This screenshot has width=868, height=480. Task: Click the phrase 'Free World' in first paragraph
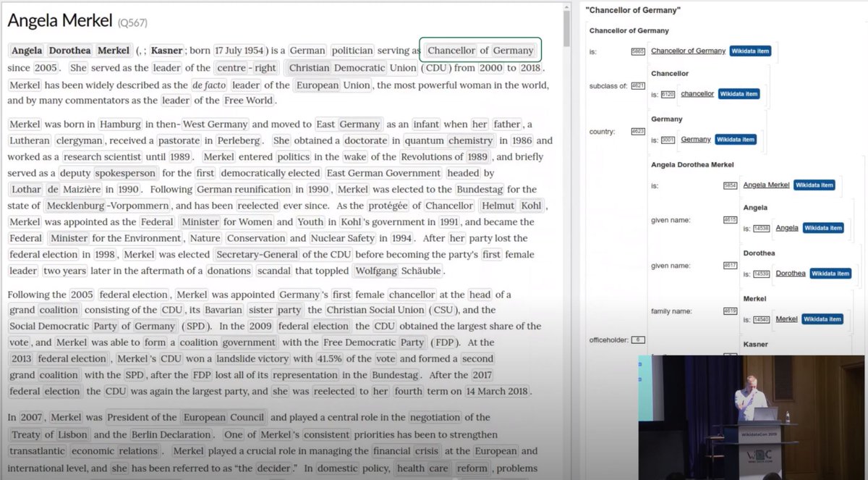[249, 101]
